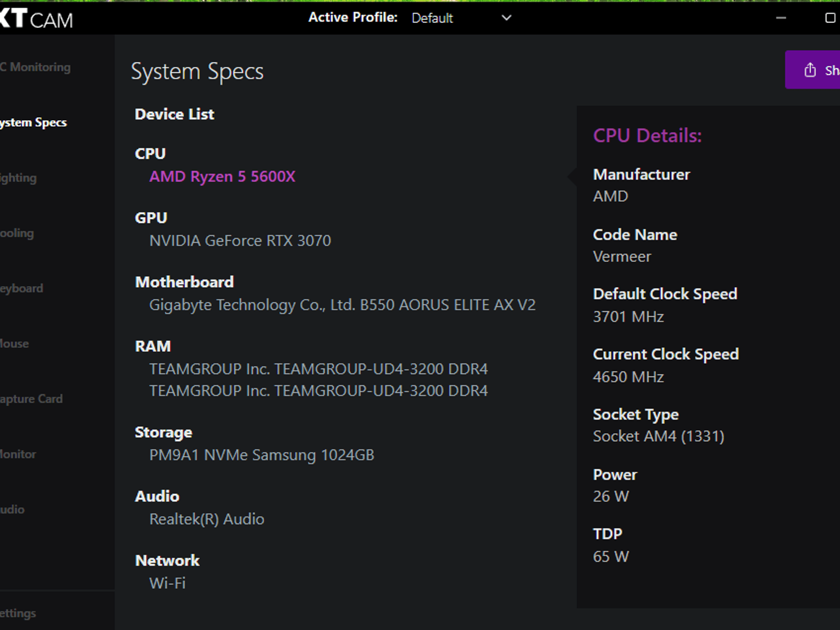
Task: Click the Default Clock Speed label
Action: point(665,294)
